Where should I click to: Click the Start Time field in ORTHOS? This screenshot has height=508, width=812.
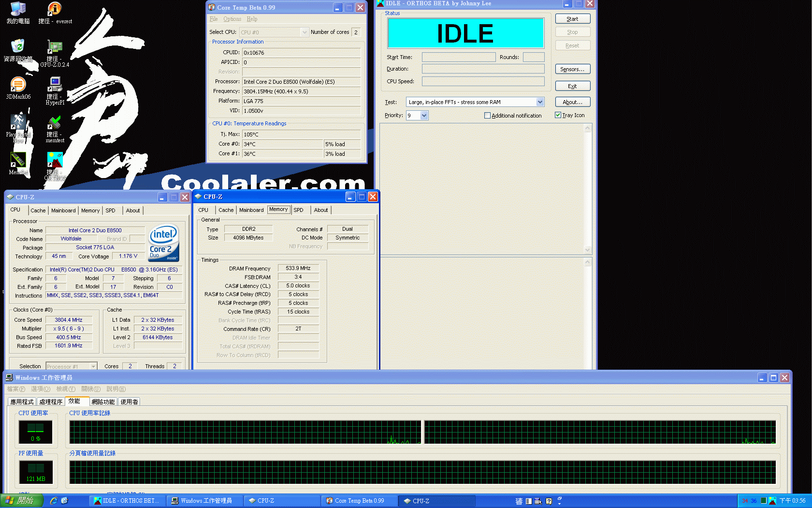[x=459, y=57]
